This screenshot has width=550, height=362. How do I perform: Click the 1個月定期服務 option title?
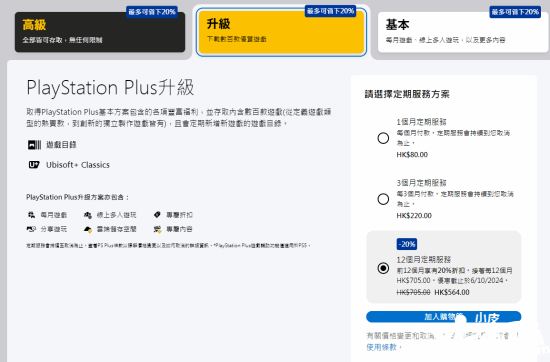[421, 122]
